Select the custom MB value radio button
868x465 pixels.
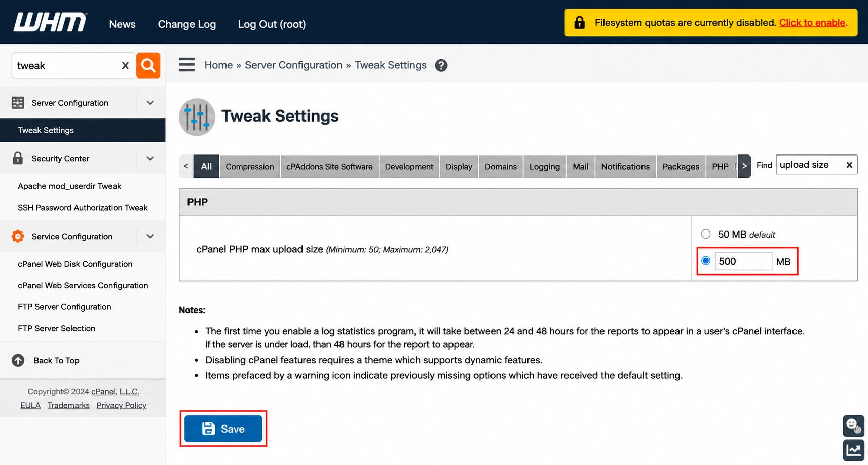[706, 261]
